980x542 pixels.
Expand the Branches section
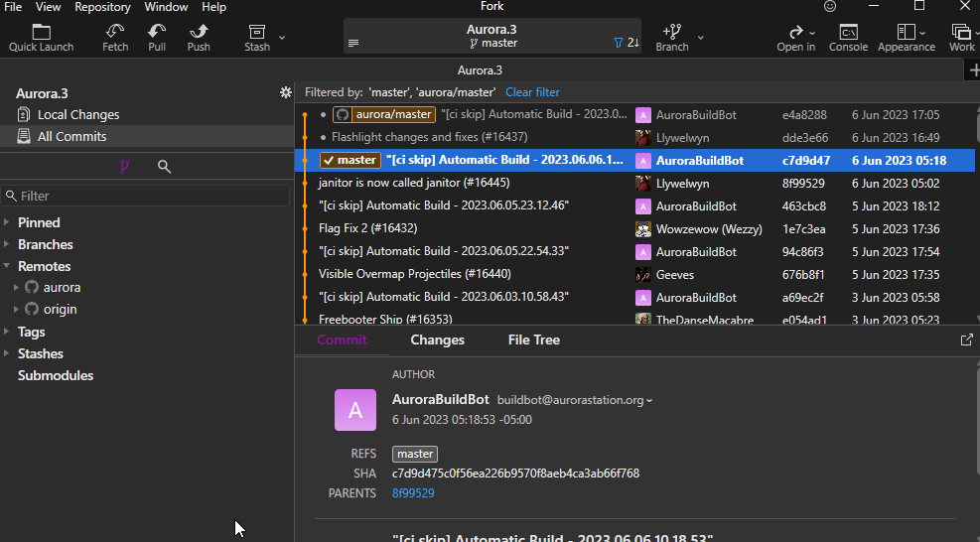point(6,244)
